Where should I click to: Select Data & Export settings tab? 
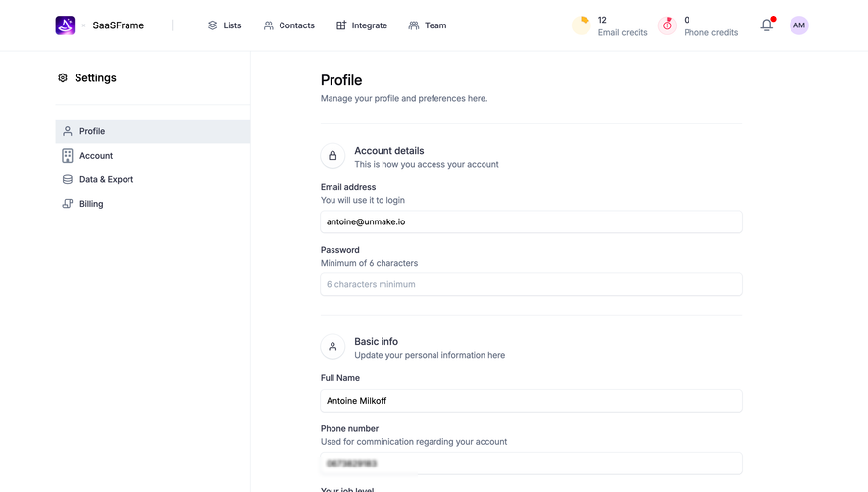click(x=153, y=179)
